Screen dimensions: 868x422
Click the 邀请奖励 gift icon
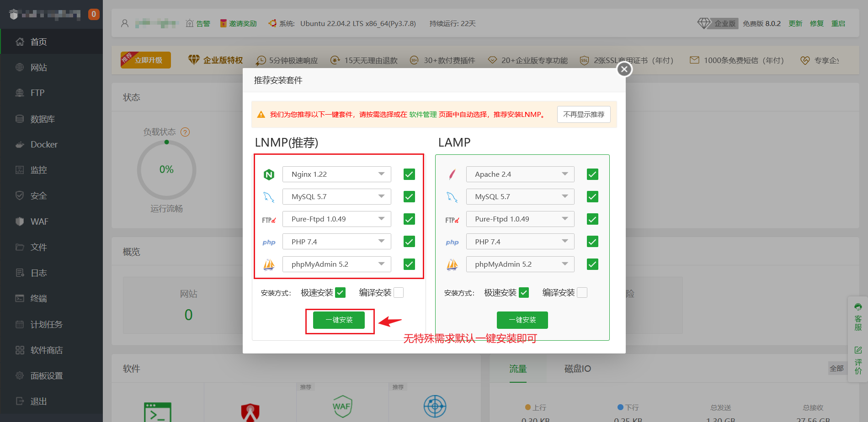click(x=223, y=23)
